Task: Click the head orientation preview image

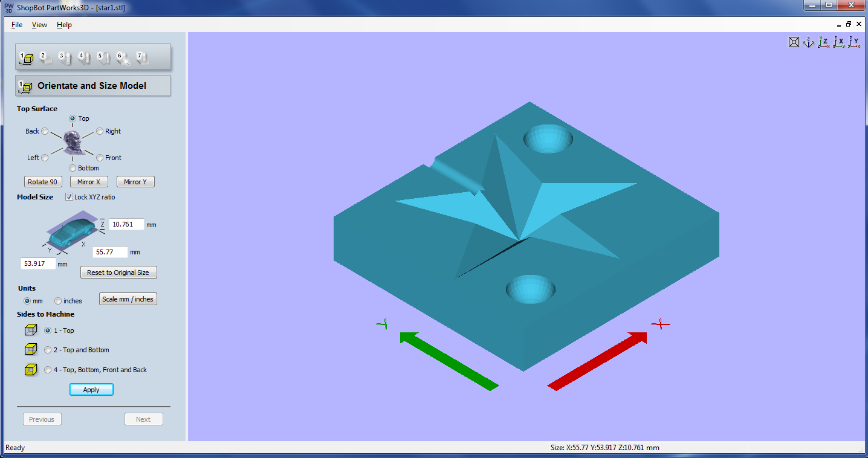Action: pos(74,143)
